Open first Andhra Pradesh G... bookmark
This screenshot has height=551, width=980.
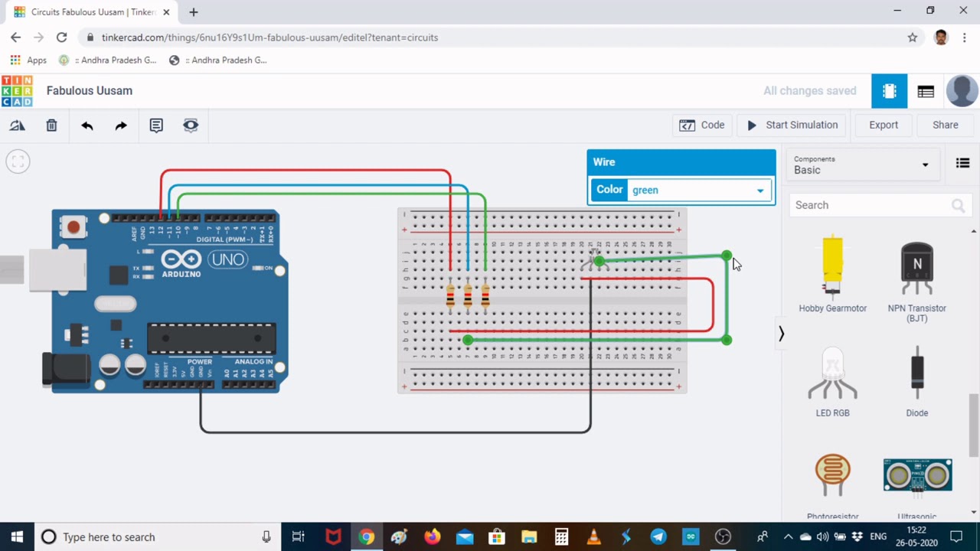pyautogui.click(x=108, y=60)
